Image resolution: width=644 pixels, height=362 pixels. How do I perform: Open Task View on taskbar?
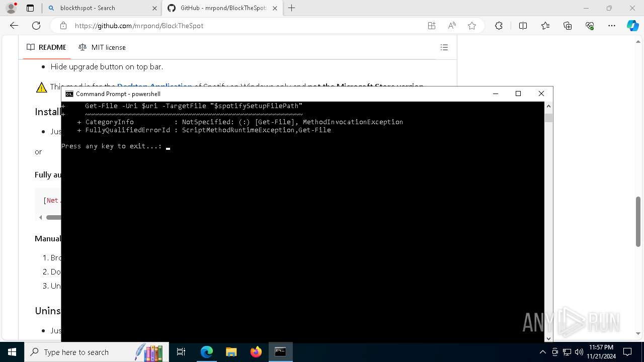click(181, 352)
